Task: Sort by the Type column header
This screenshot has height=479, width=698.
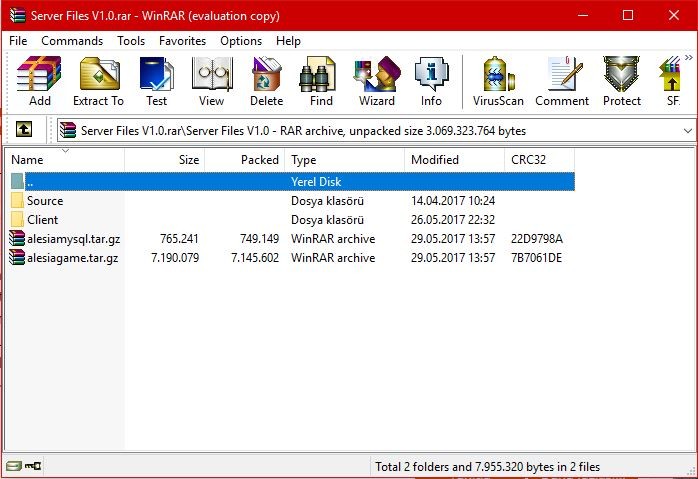Action: point(345,160)
